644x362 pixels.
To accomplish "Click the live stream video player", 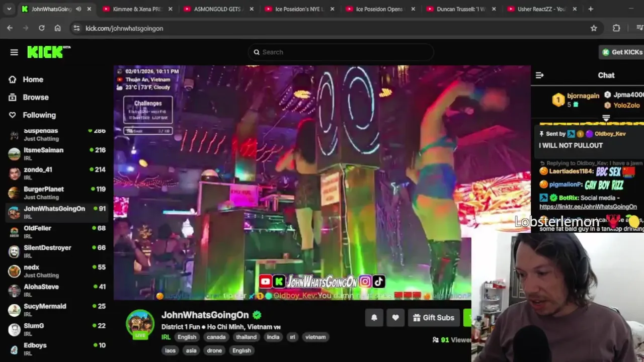I will pos(322,183).
